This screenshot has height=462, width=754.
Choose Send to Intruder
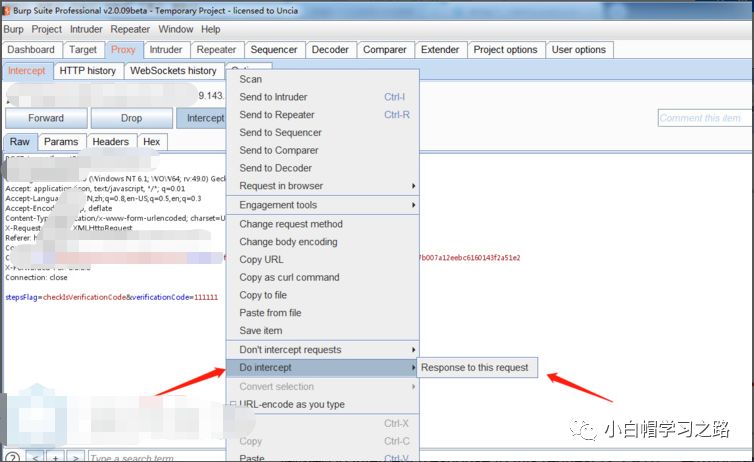323,97
